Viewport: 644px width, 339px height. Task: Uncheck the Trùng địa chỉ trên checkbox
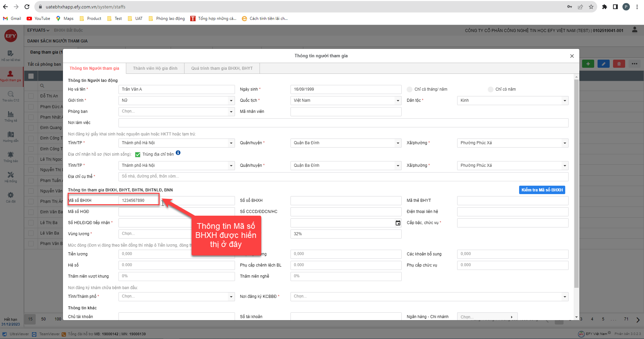138,155
